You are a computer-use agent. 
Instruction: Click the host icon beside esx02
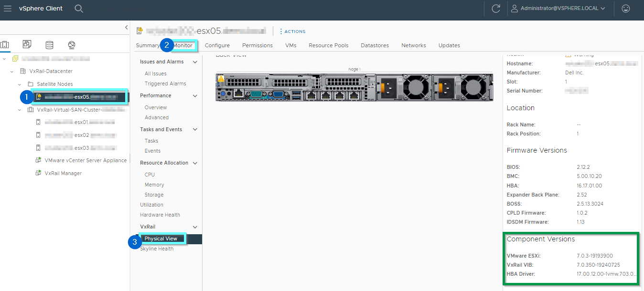pyautogui.click(x=38, y=135)
